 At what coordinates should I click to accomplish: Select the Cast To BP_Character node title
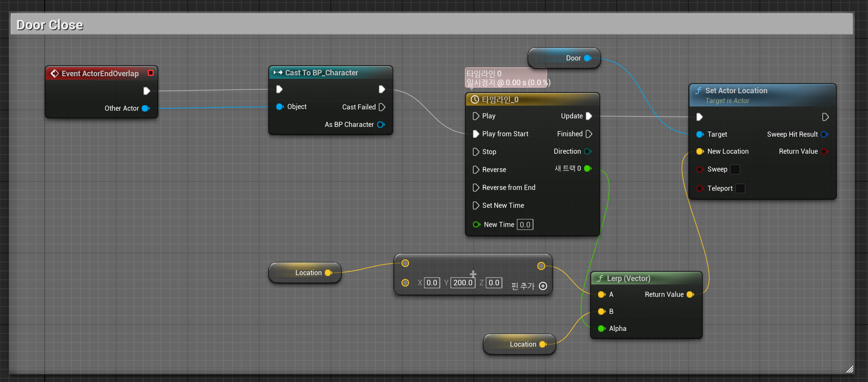click(321, 73)
